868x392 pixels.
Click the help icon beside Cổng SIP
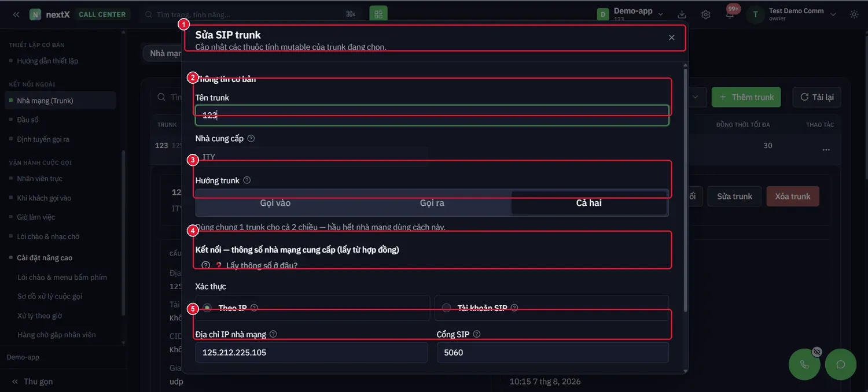coord(477,334)
